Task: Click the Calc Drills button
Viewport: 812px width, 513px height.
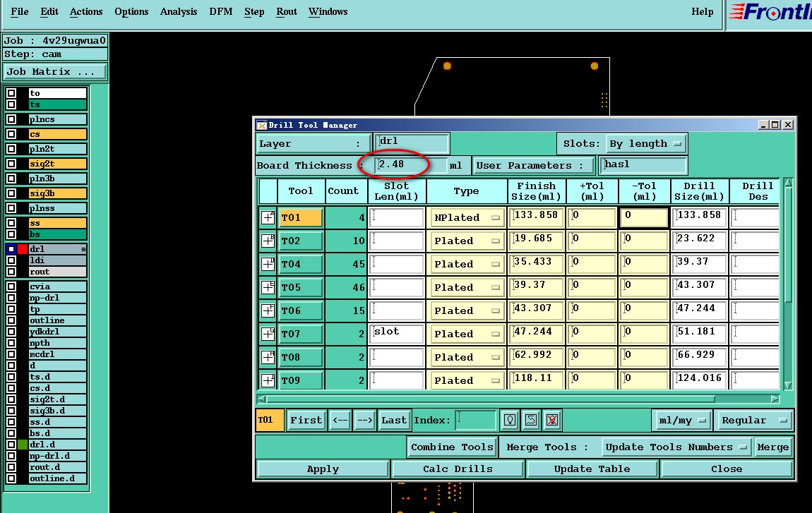Action: [458, 469]
